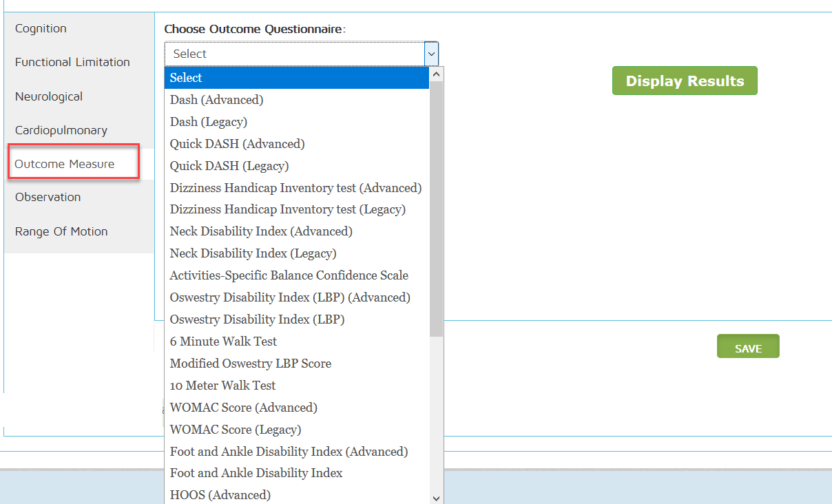The image size is (832, 504).
Task: Select Quick DASH (Legacy) option
Action: (229, 166)
